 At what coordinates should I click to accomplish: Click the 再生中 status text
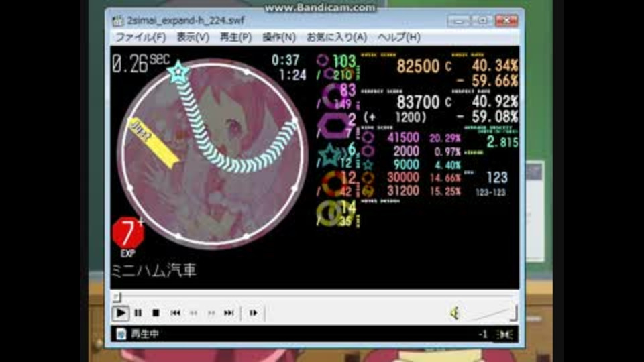point(145,334)
